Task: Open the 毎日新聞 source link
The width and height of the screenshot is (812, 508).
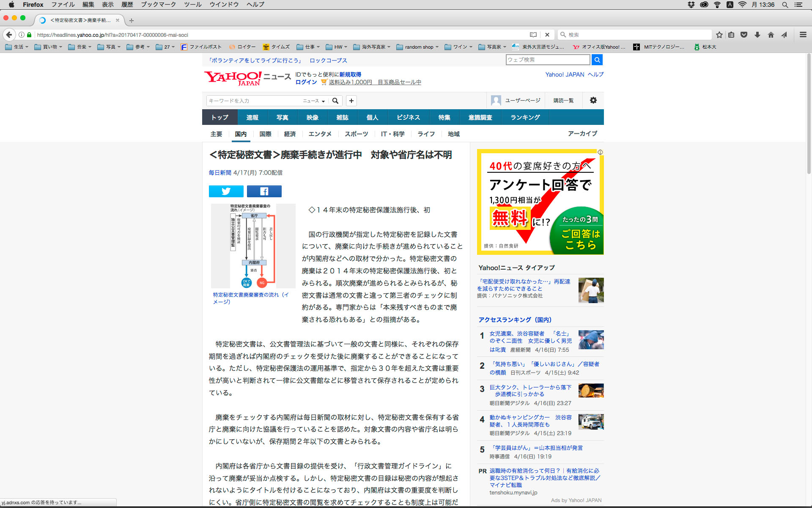Action: 219,173
